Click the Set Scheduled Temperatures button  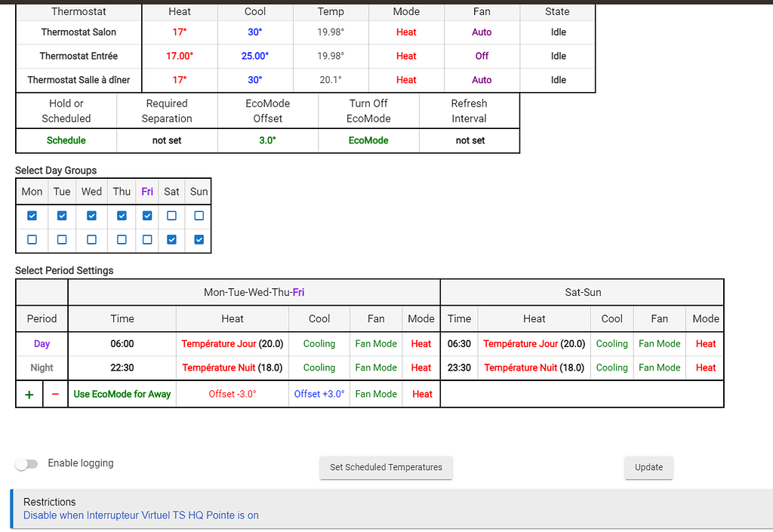pos(386,468)
